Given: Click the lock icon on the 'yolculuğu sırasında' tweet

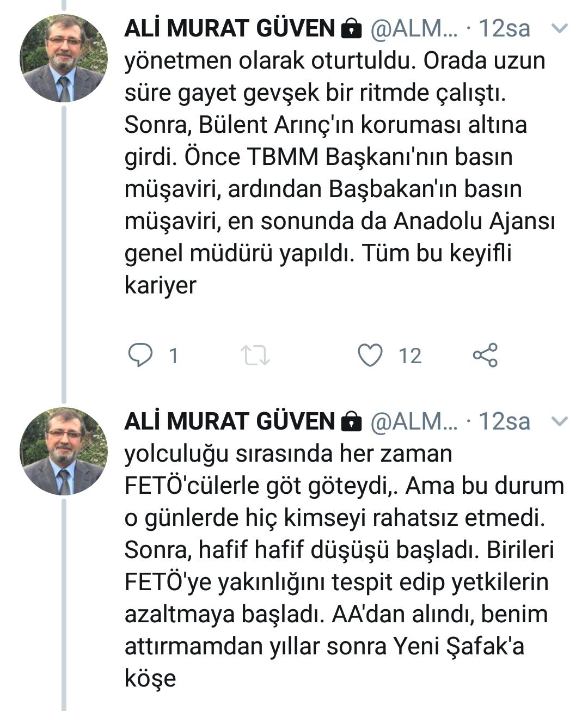Looking at the screenshot, I should point(351,421).
